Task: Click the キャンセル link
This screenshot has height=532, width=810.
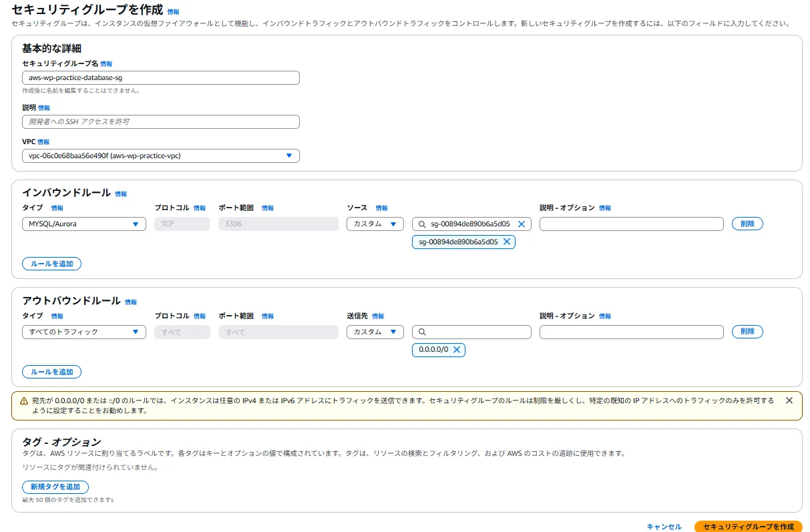Action: [663, 526]
